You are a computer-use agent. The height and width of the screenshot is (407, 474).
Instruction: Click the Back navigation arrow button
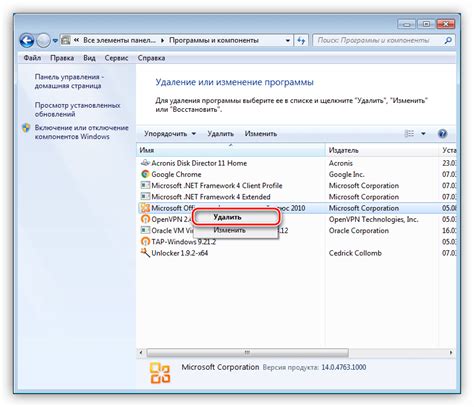click(x=27, y=41)
